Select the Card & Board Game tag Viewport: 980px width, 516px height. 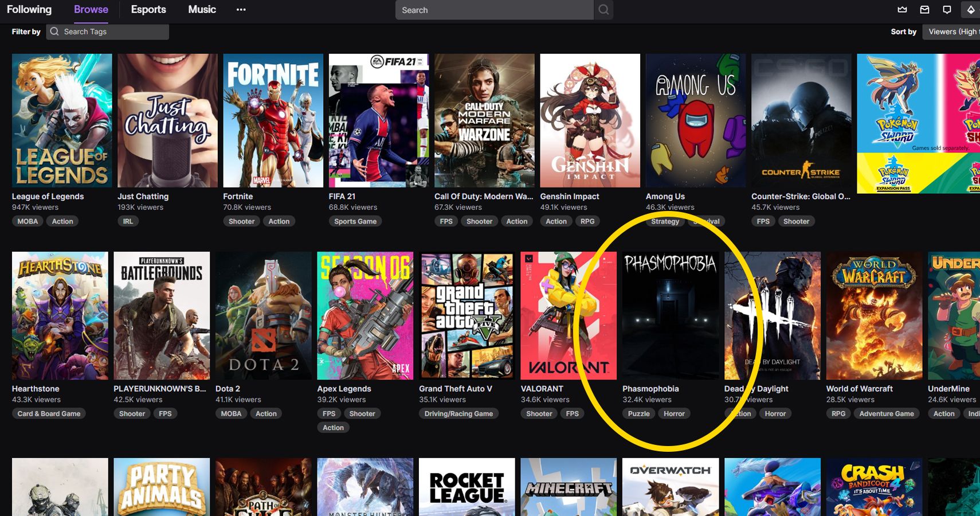(49, 413)
